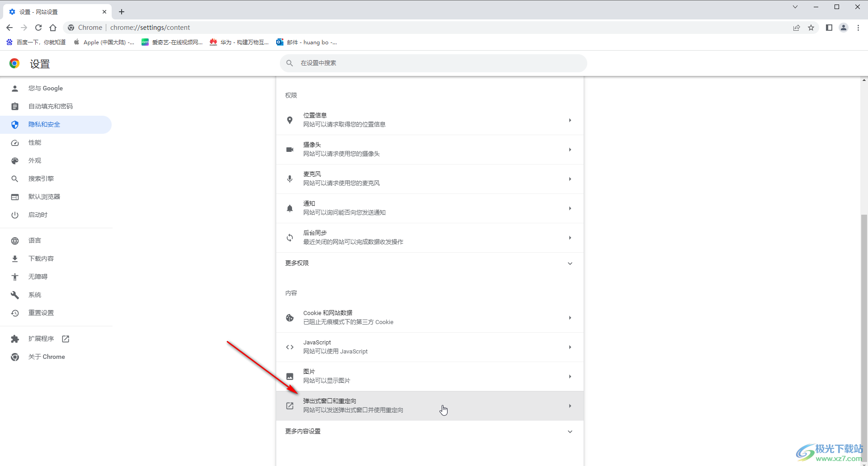Open 百度一下，你就知道 bookmark
Image resolution: width=868 pixels, height=466 pixels.
(x=36, y=42)
